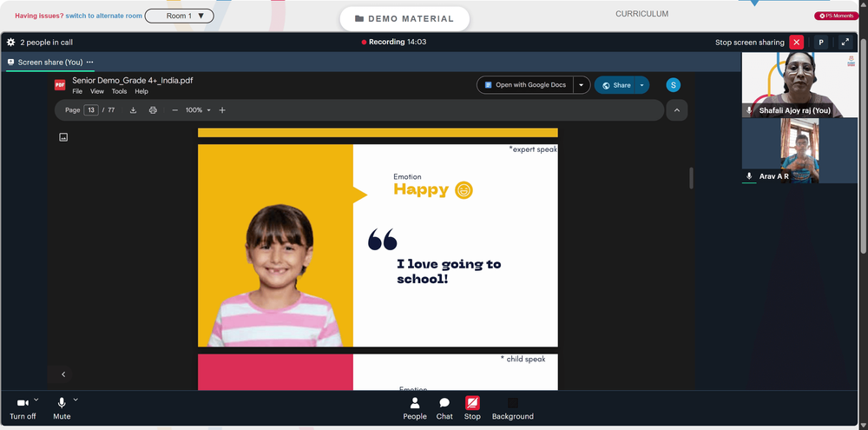
Task: Toggle the page thumbnails sidebar icon
Action: coord(63,137)
